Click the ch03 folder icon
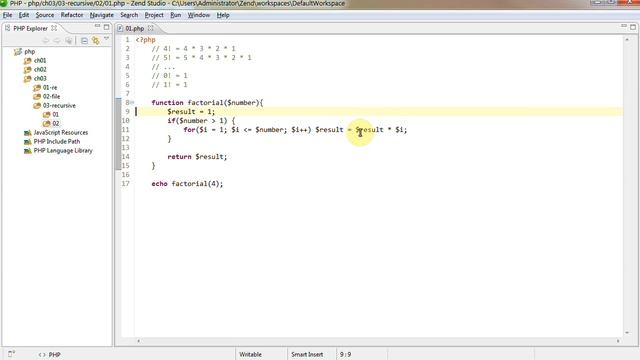Image resolution: width=640 pixels, height=360 pixels. tap(27, 78)
